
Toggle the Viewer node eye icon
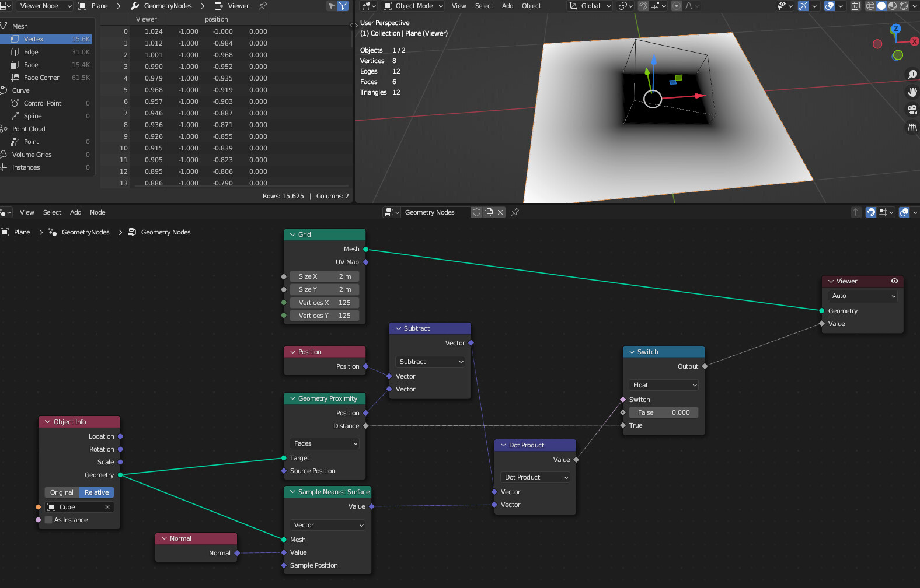pos(894,281)
